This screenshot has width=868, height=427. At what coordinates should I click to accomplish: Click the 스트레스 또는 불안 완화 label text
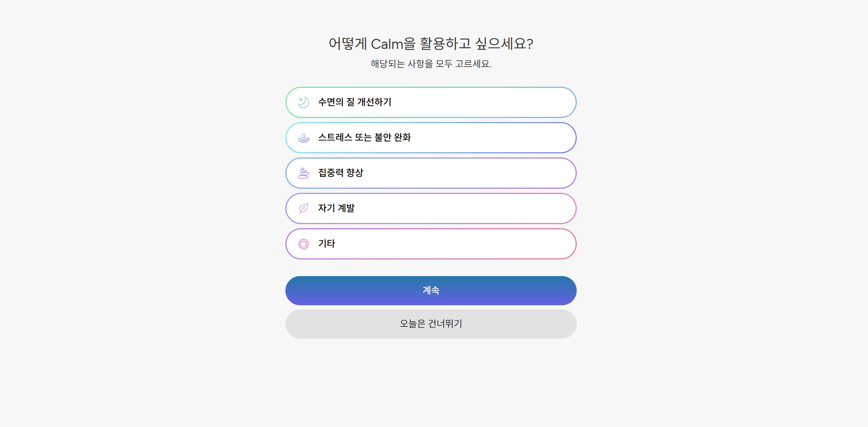364,137
